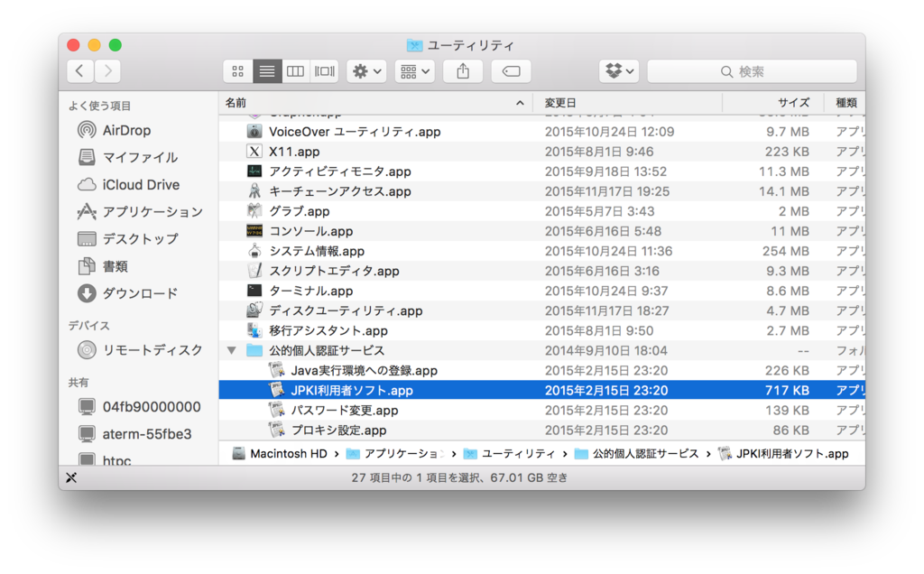Image resolution: width=924 pixels, height=574 pixels.
Task: Open the gear action menu
Action: pyautogui.click(x=366, y=71)
